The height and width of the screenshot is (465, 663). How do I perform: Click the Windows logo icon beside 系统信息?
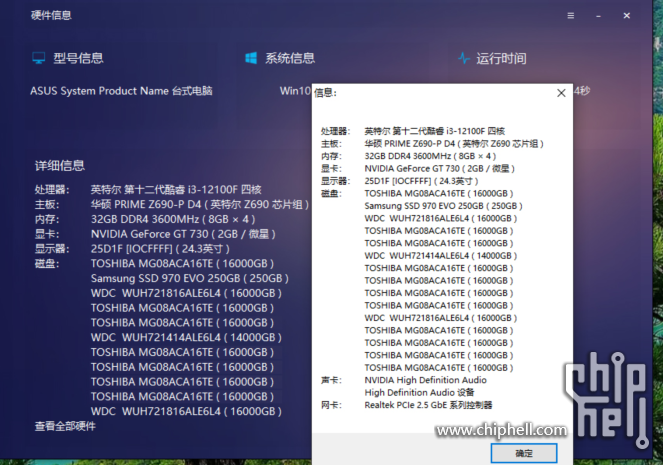pyautogui.click(x=251, y=58)
